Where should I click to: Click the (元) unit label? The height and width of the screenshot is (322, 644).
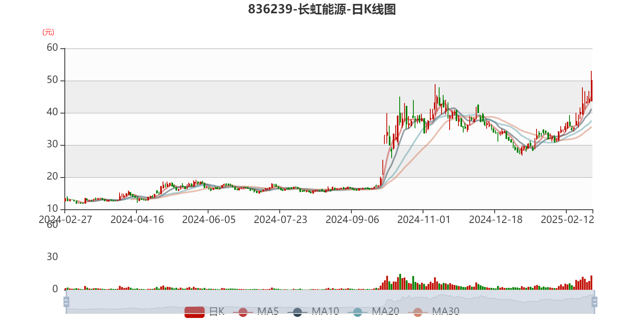48,32
